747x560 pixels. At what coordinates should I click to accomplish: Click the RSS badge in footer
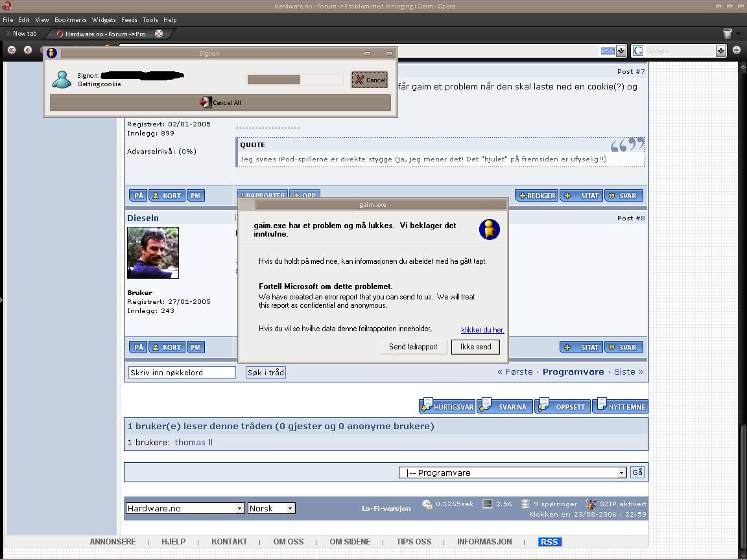(x=550, y=542)
